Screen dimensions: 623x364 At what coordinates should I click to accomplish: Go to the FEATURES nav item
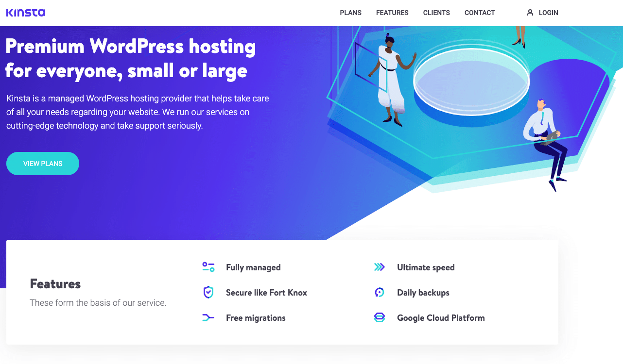(x=392, y=13)
